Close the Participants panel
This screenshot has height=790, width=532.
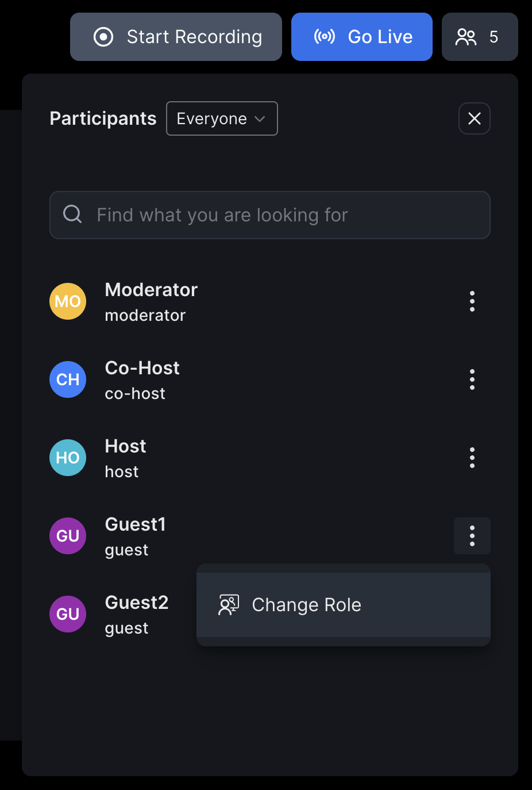[474, 118]
